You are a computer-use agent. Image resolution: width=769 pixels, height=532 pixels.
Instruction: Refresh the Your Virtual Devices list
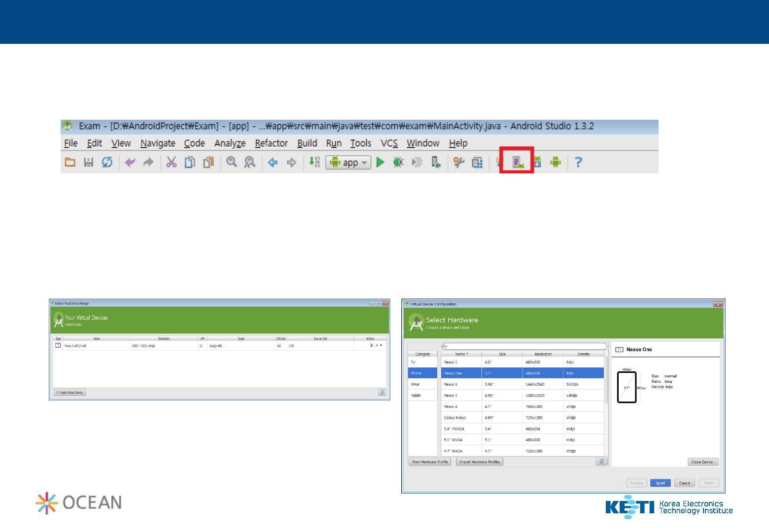[x=382, y=393]
